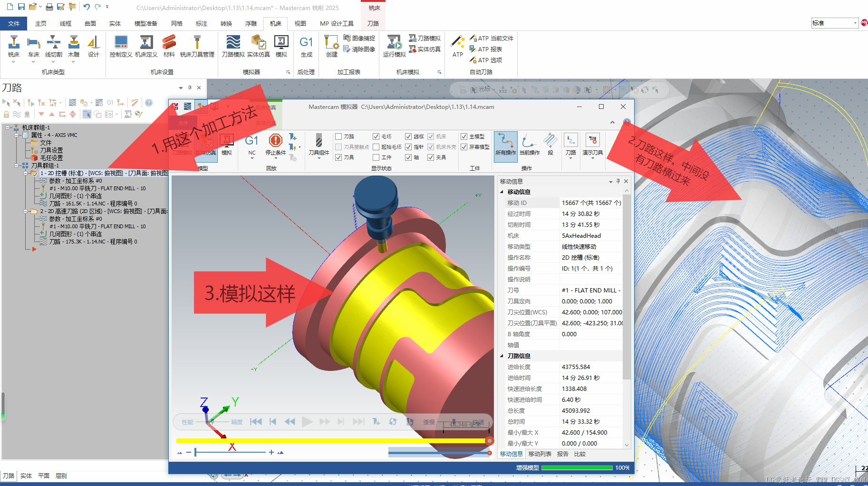Open the 移动列表 tab
The height and width of the screenshot is (486, 868).
[540, 454]
